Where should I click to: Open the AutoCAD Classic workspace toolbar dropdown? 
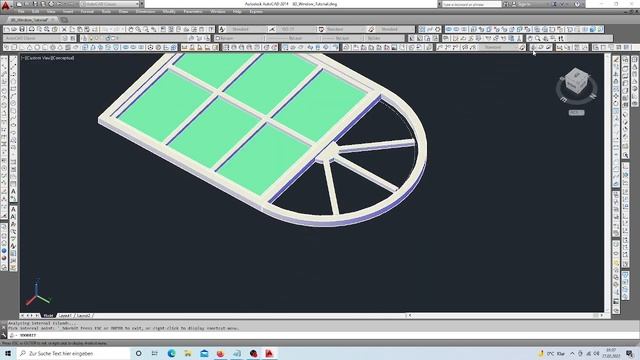tap(33, 38)
